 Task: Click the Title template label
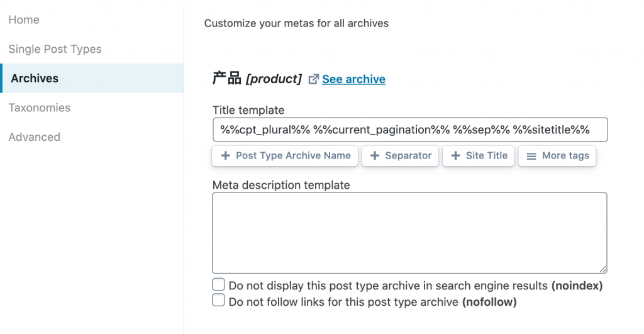click(x=248, y=110)
